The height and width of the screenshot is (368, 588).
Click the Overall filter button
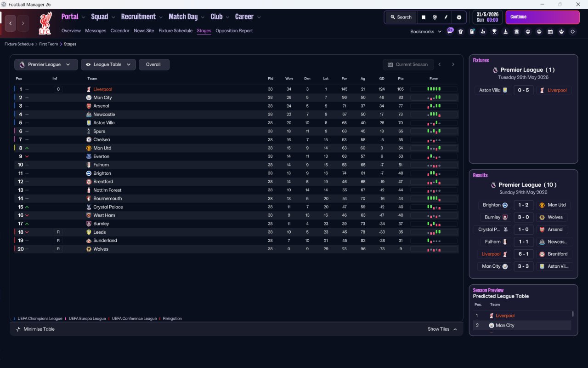click(154, 64)
